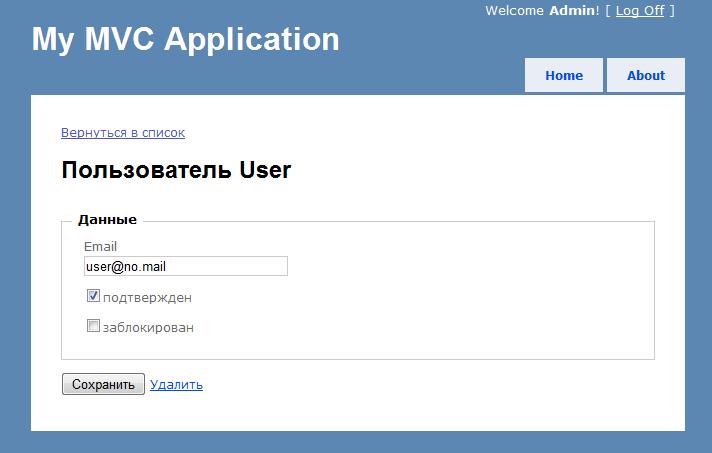
Task: Click the Удалить link
Action: point(176,384)
